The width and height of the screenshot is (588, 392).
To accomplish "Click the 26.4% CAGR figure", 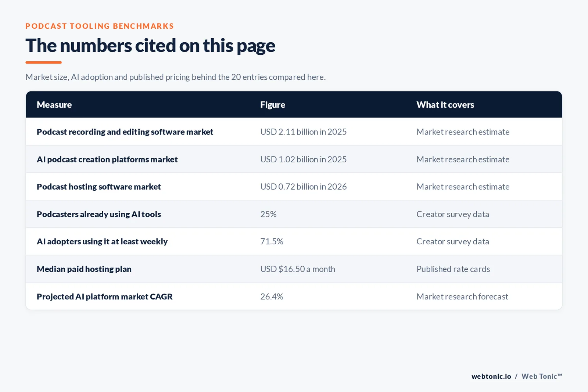I will click(x=272, y=296).
